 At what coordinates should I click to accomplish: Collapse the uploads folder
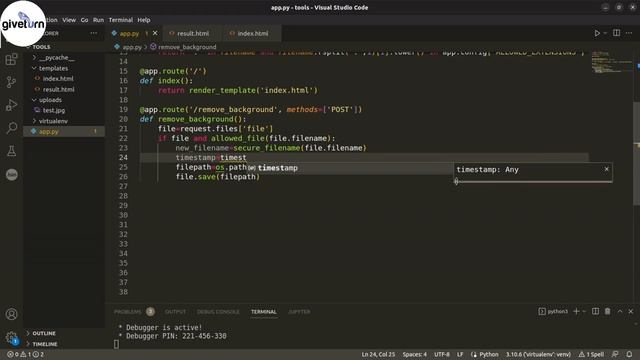(x=50, y=100)
